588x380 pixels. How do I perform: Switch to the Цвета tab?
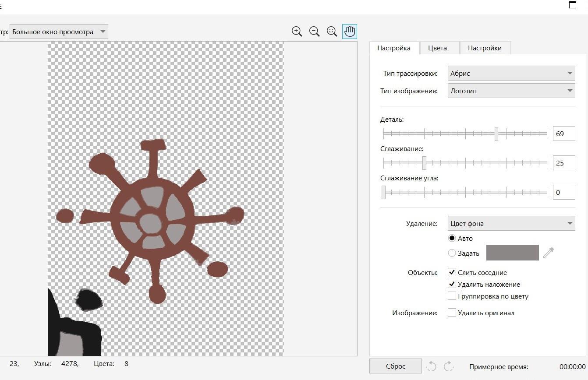click(437, 48)
